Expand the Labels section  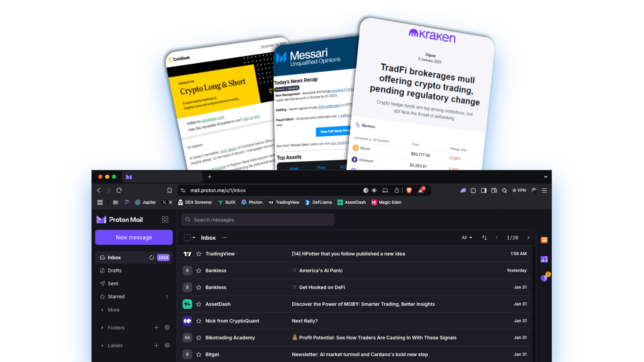[112, 346]
